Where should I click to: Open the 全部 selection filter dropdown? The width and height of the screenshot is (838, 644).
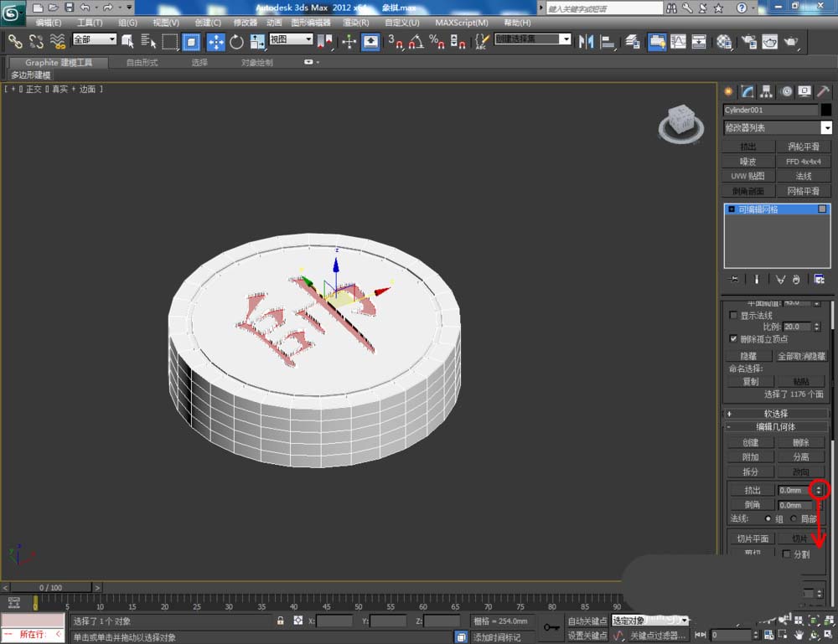[x=95, y=39]
